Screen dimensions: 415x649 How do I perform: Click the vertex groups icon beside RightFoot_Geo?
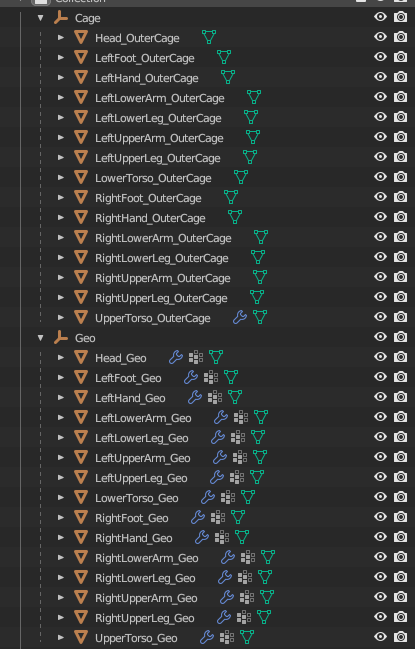[x=218, y=517]
